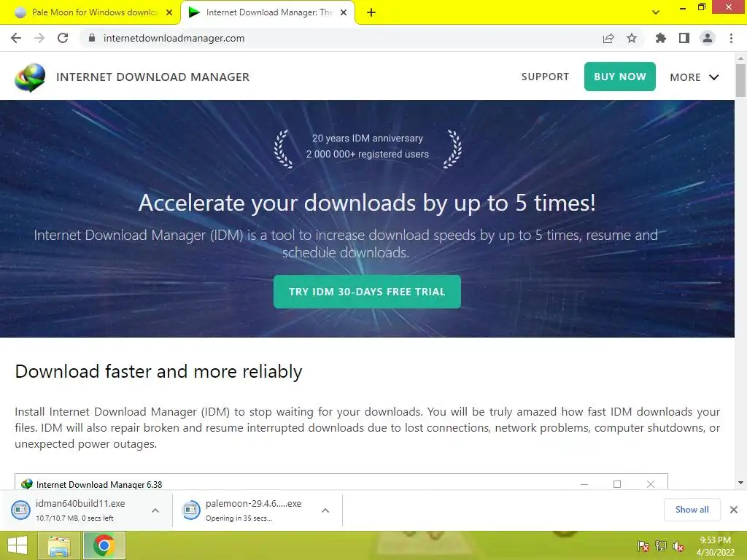
Task: Go back to the previous page
Action: pos(16,38)
